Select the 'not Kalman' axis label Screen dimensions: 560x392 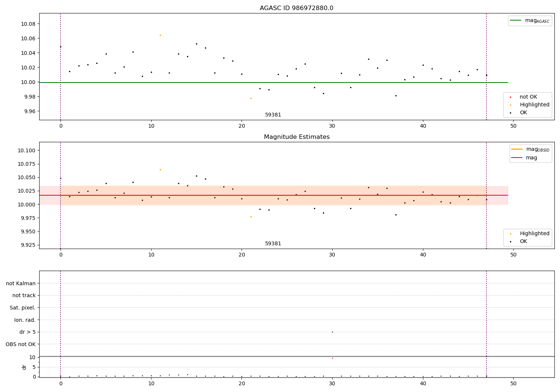21,283
